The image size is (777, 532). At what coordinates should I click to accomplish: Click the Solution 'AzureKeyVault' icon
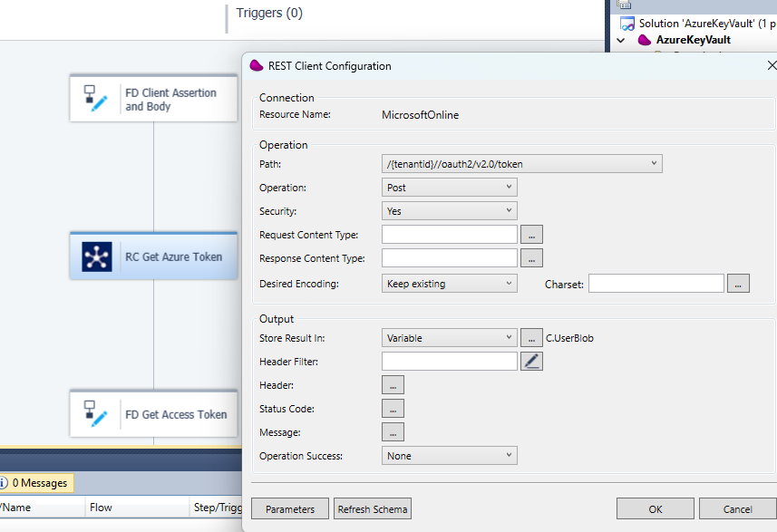[x=626, y=24]
